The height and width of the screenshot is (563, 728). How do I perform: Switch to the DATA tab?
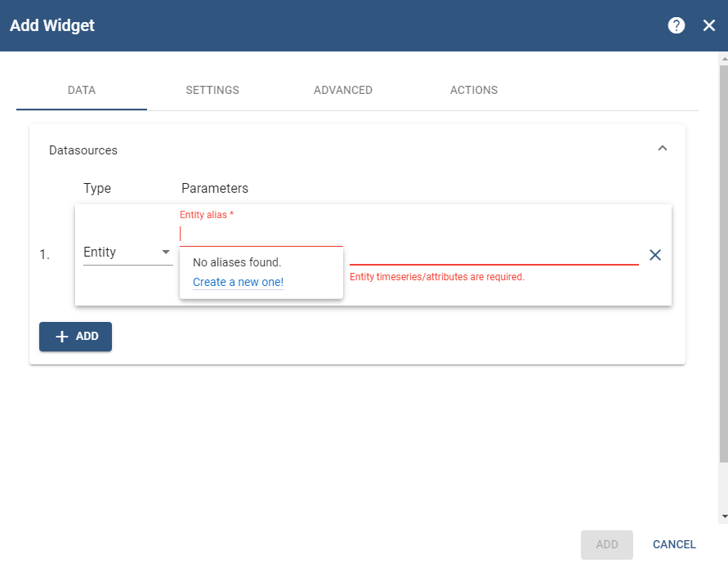82,90
